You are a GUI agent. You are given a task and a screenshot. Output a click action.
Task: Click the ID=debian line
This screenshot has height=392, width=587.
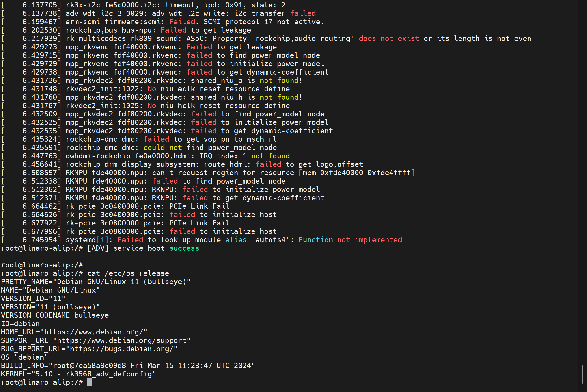point(21,324)
